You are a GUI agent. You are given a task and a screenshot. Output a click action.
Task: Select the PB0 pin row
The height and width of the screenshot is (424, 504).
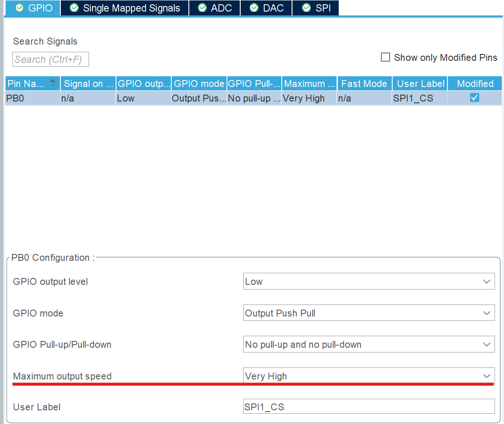point(253,98)
